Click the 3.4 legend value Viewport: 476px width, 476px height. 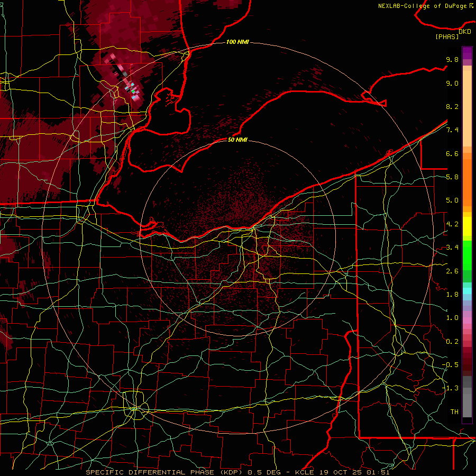point(452,248)
